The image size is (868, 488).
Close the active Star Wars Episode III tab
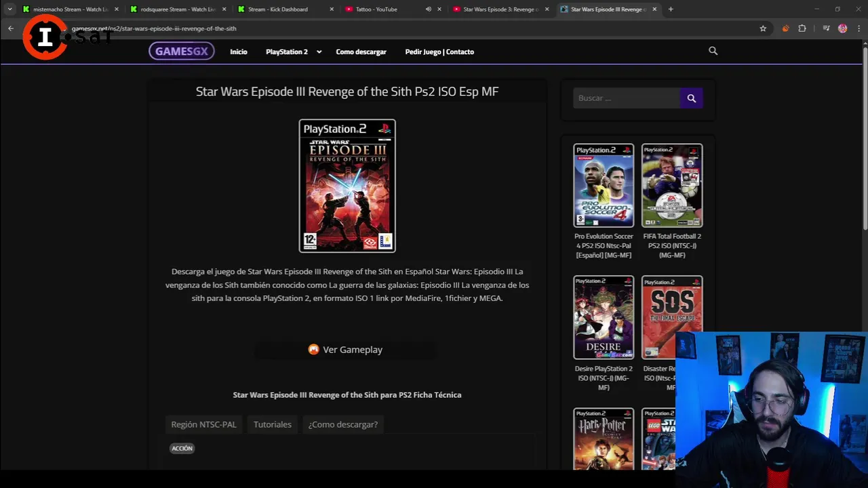(654, 9)
